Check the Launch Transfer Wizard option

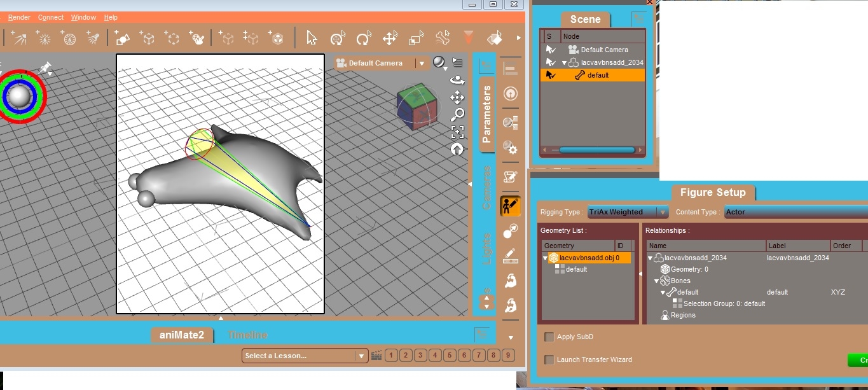(549, 360)
